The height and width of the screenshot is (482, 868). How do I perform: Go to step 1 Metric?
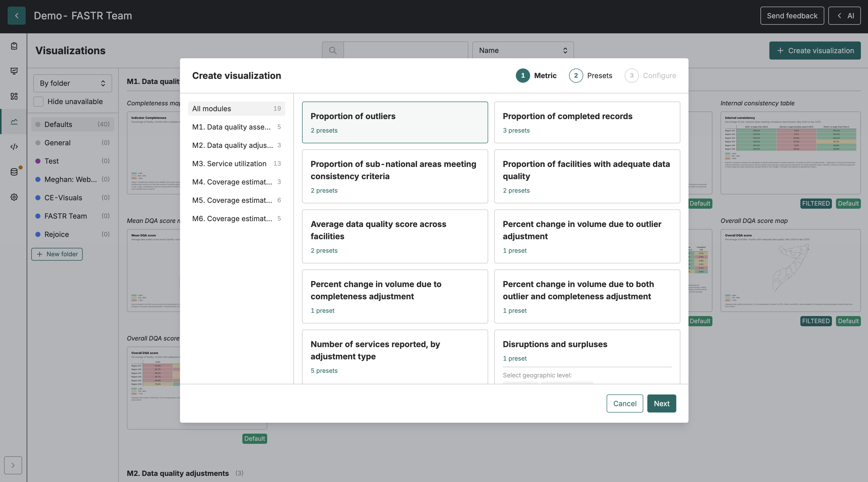536,76
